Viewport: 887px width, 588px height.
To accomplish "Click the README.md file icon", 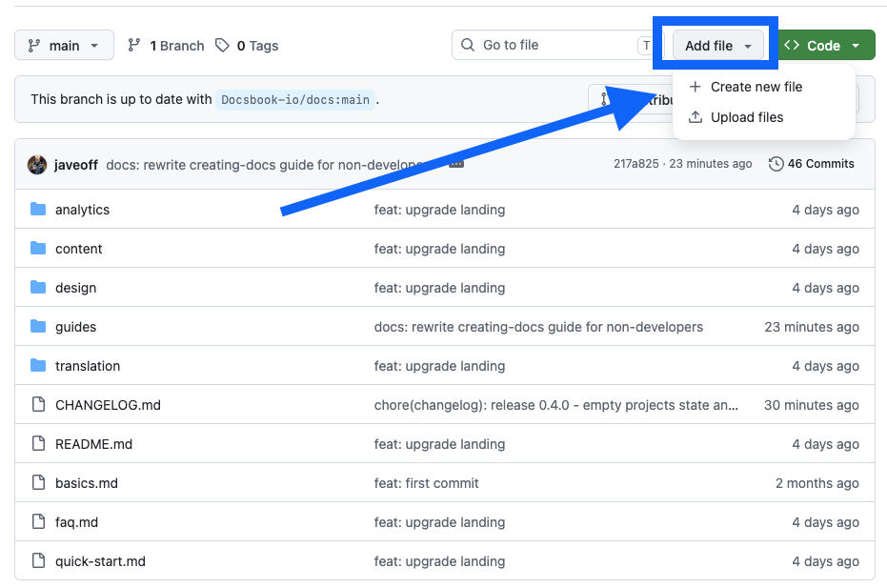I will (38, 443).
